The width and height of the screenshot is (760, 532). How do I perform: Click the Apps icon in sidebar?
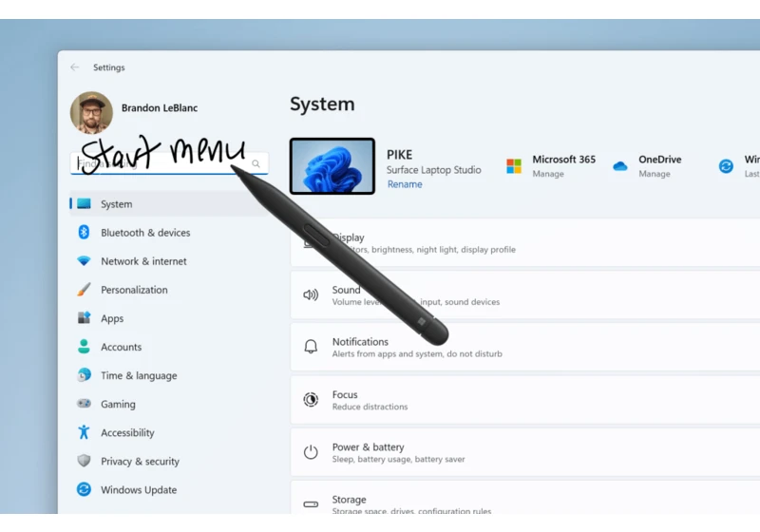[84, 318]
